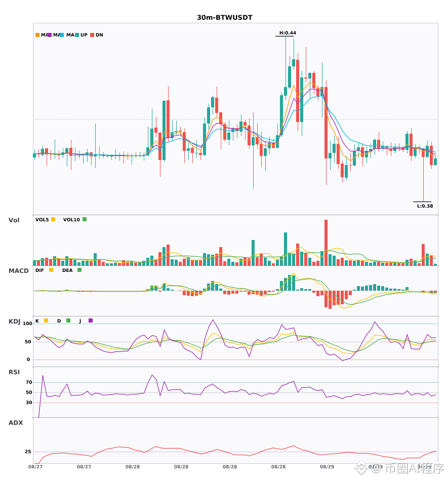The image size is (448, 481).
Task: Click the KDJ axis value 0
Action: click(28, 359)
